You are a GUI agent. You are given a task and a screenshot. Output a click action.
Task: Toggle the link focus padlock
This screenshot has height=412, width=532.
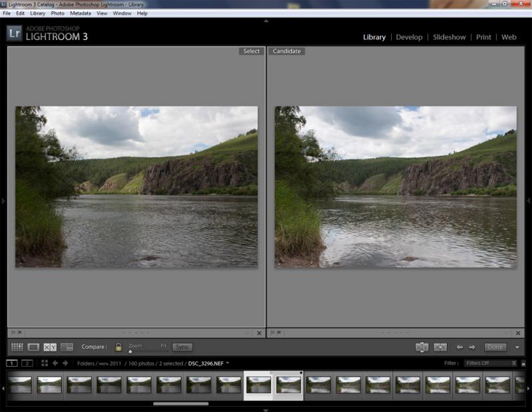(x=118, y=347)
